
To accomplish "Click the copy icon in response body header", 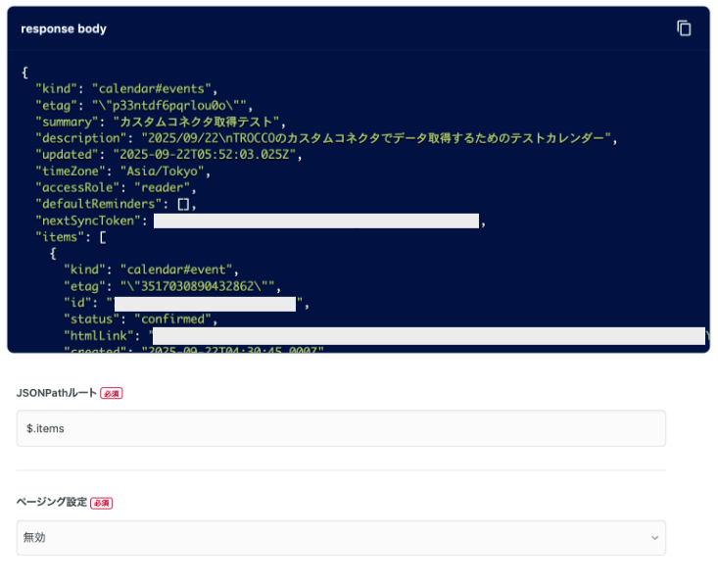I will click(x=684, y=28).
